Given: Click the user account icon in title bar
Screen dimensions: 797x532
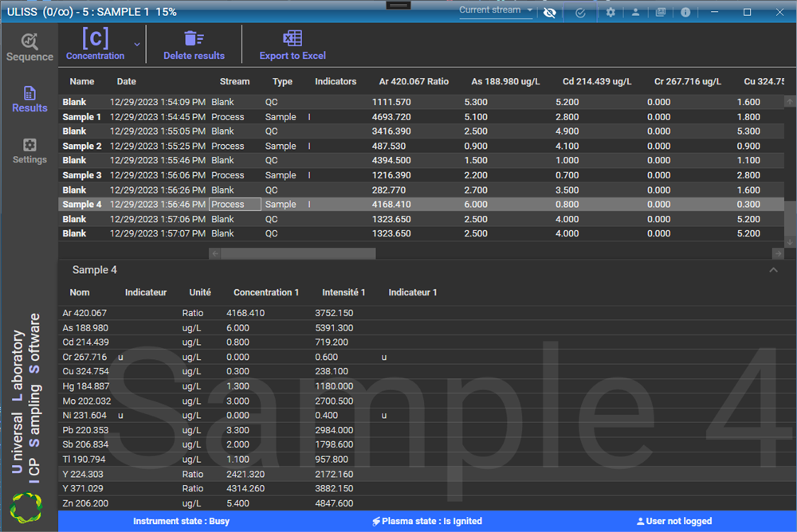Looking at the screenshot, I should point(635,12).
